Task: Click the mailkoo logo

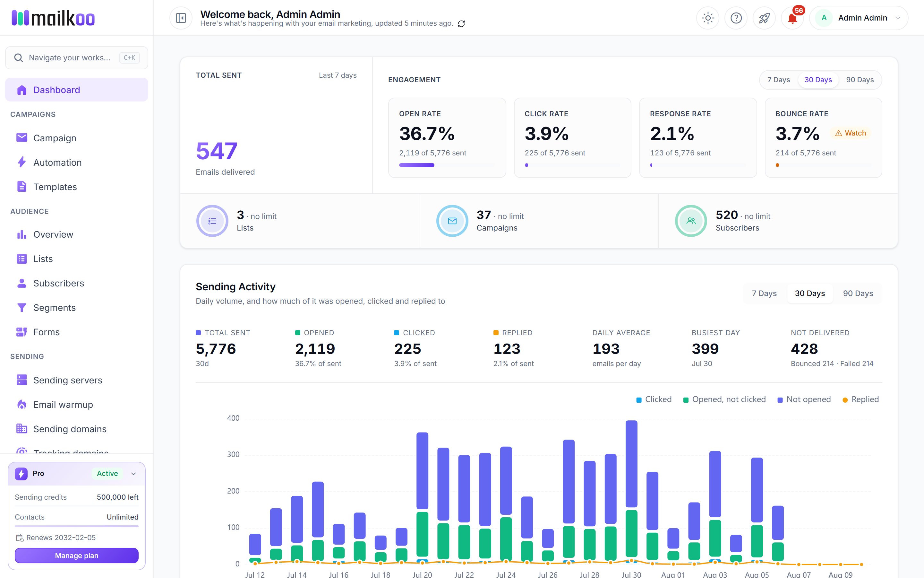Action: (53, 18)
